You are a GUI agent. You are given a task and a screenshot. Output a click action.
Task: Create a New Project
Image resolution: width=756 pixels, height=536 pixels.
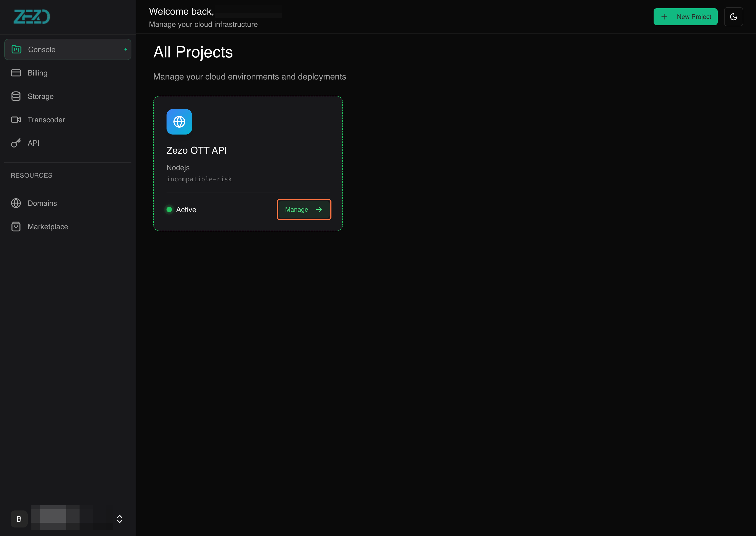click(685, 17)
